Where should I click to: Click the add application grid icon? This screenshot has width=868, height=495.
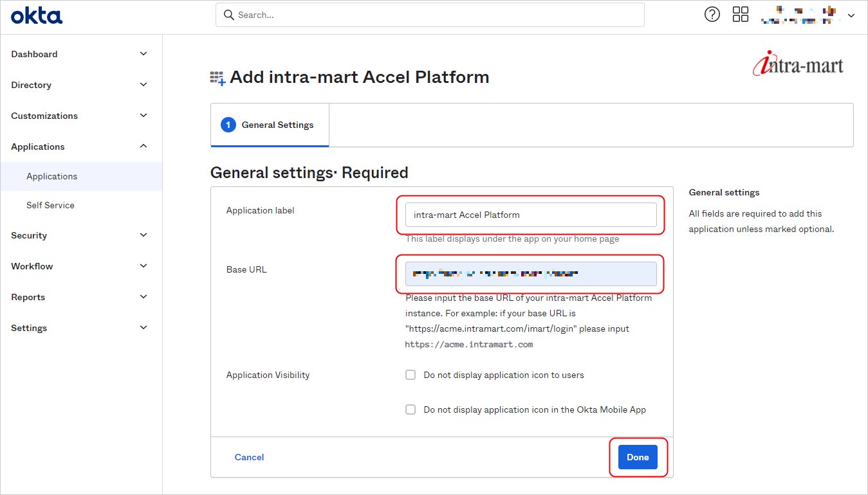(217, 78)
